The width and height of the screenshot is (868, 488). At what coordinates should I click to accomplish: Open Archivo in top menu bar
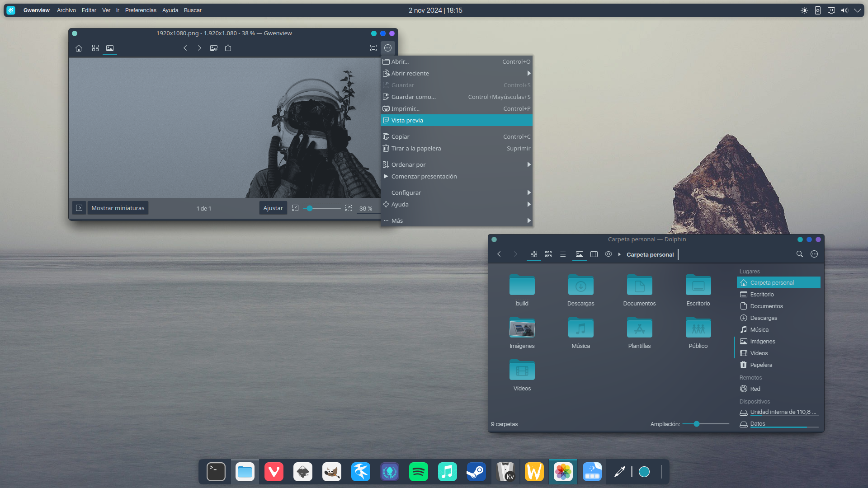[66, 10]
